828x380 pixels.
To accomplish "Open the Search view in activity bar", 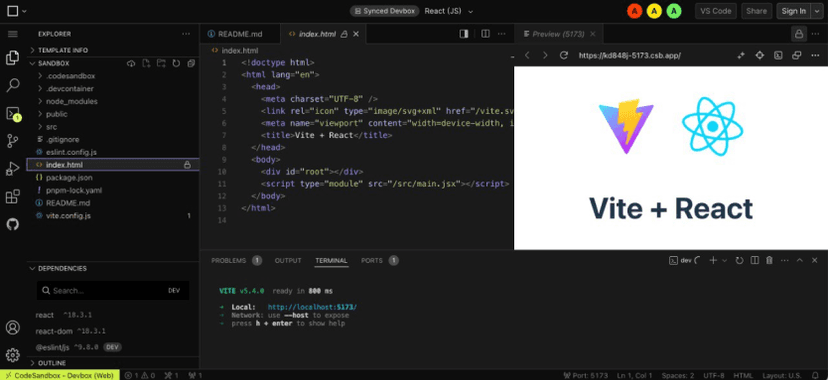I will pyautogui.click(x=13, y=85).
